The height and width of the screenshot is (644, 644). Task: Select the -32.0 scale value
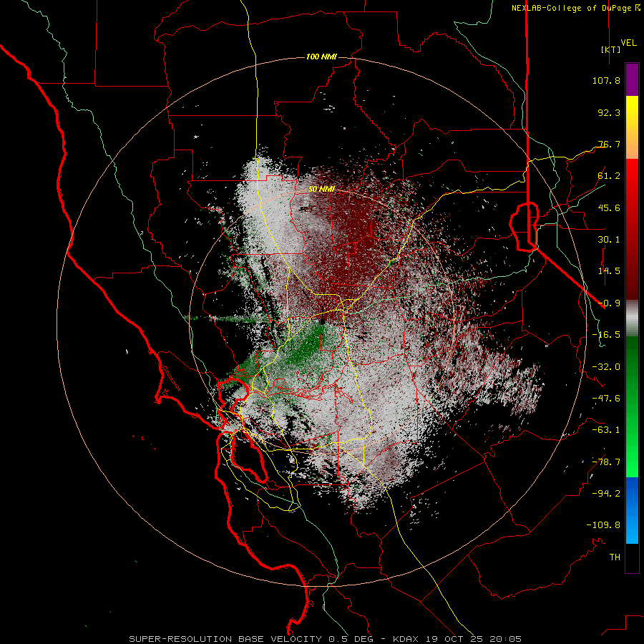(606, 367)
